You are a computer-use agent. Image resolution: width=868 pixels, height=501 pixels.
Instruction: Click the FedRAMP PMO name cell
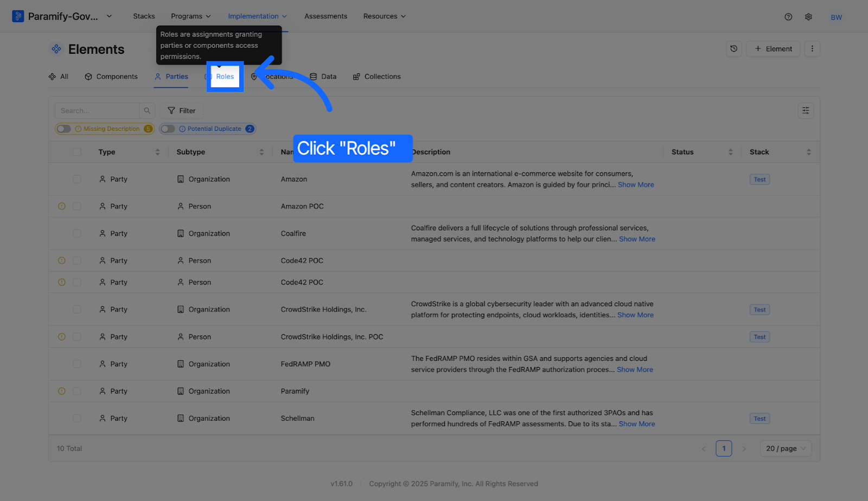point(305,364)
